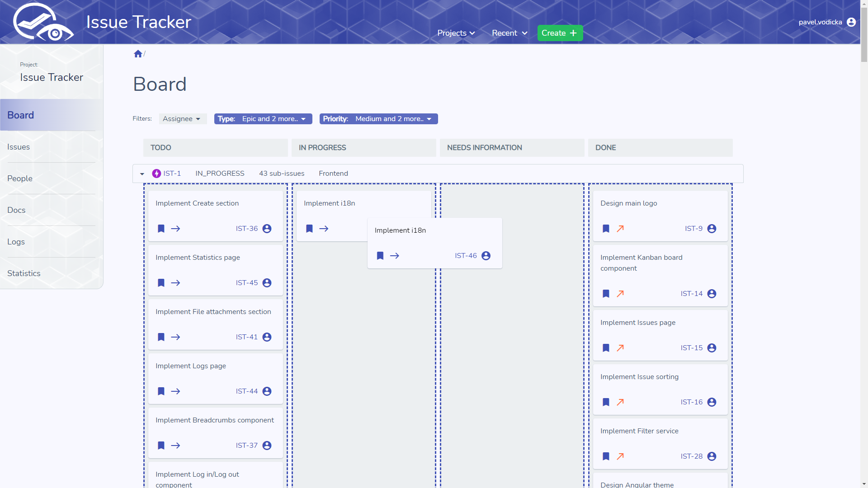Click the assignee avatar on the IST-41 card
The height and width of the screenshot is (488, 868).
click(x=267, y=337)
